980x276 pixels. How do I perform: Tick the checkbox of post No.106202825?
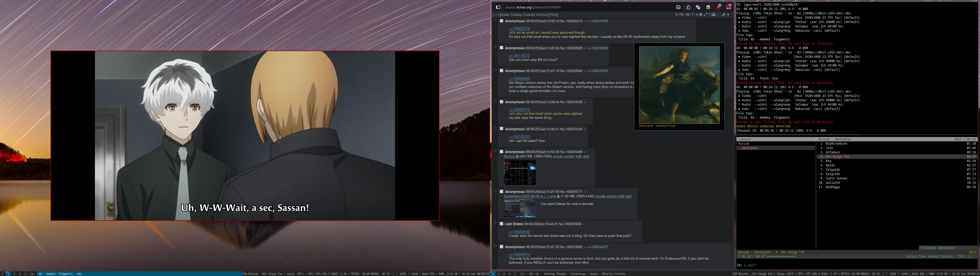coord(501,48)
